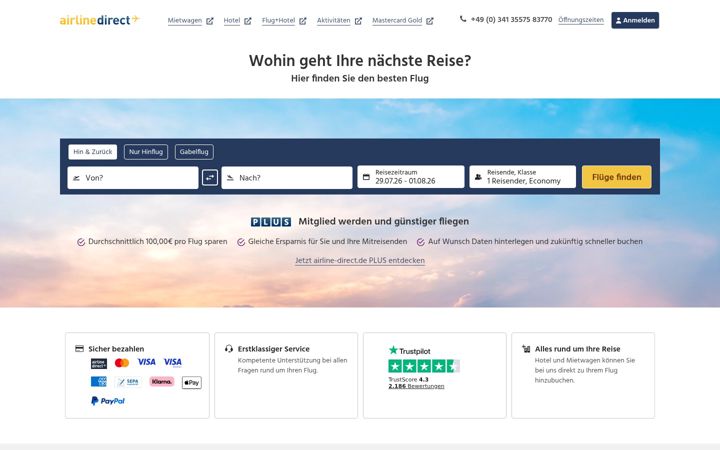Click the phone icon in header
The image size is (720, 450).
tap(463, 19)
